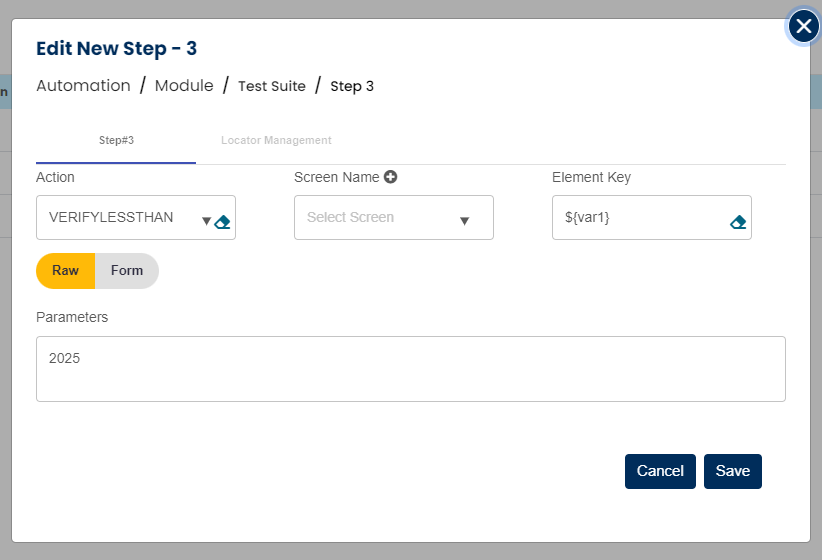The width and height of the screenshot is (822, 560).
Task: Clear the Action field with eraser icon
Action: [x=223, y=222]
